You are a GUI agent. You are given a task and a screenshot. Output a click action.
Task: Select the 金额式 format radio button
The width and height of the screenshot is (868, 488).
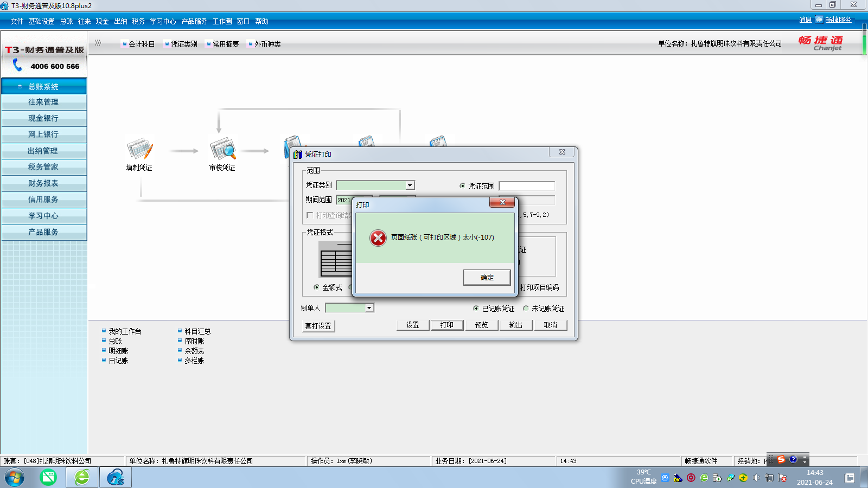(x=316, y=287)
